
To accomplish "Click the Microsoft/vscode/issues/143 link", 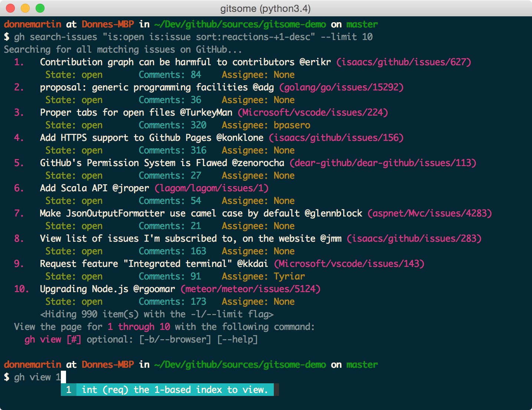I will point(349,264).
